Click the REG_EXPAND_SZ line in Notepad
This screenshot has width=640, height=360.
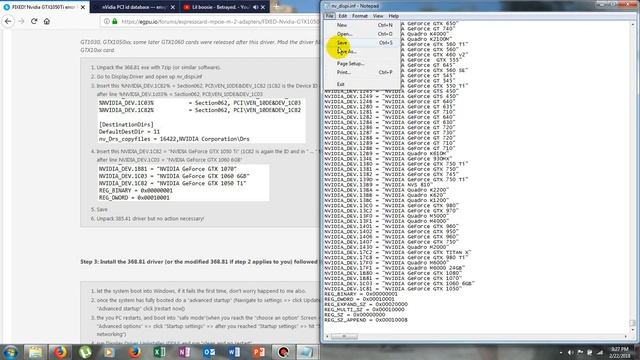pos(366,304)
